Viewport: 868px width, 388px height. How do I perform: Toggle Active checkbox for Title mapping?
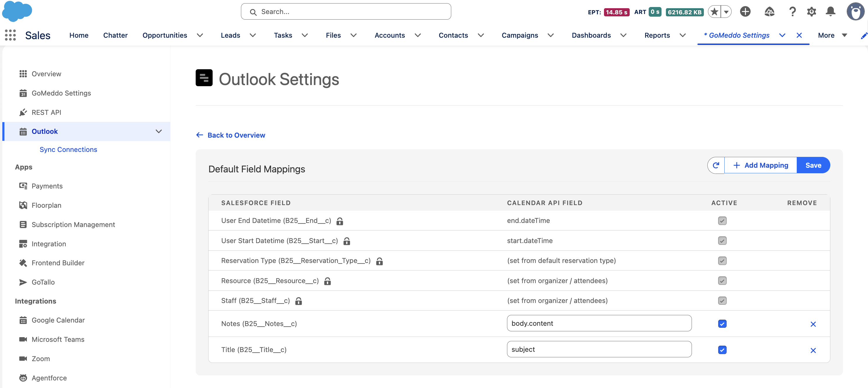[722, 350]
